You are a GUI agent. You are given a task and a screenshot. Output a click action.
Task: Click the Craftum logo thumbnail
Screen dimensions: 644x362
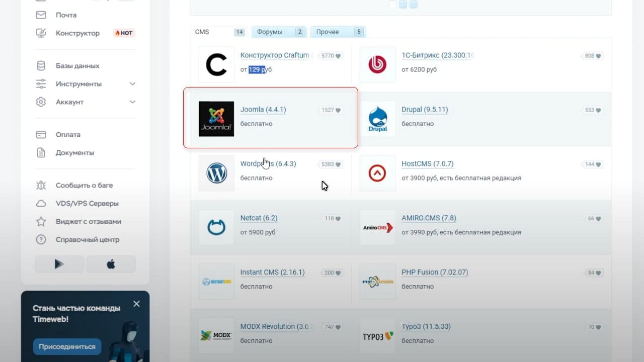[x=216, y=64]
